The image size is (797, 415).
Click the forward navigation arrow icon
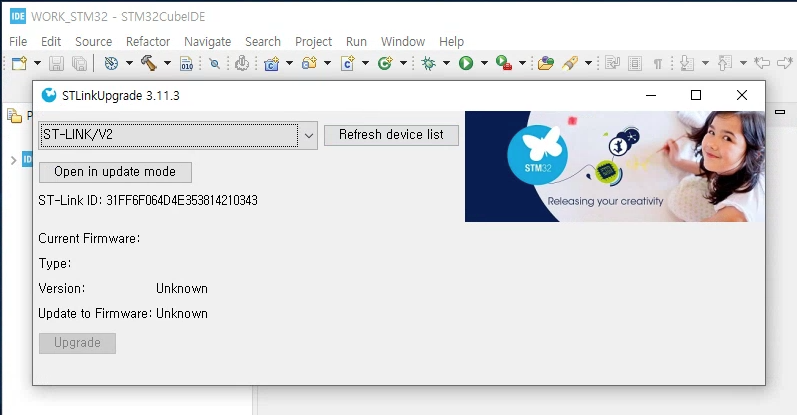pyautogui.click(x=785, y=63)
